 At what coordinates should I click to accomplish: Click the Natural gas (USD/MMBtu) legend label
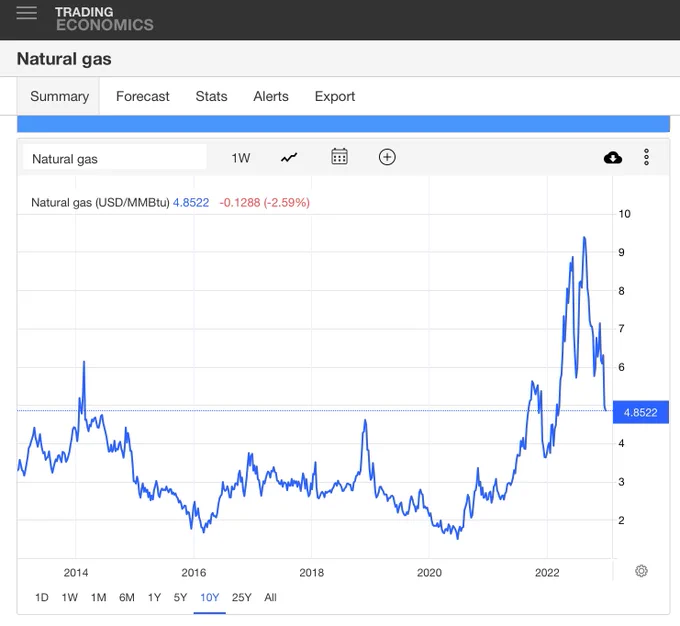pyautogui.click(x=100, y=203)
